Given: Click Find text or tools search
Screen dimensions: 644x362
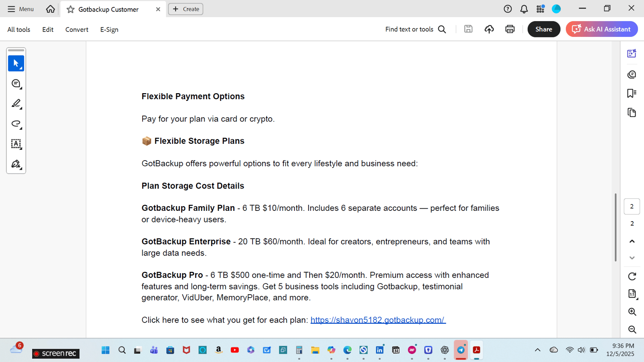Looking at the screenshot, I should [416, 29].
